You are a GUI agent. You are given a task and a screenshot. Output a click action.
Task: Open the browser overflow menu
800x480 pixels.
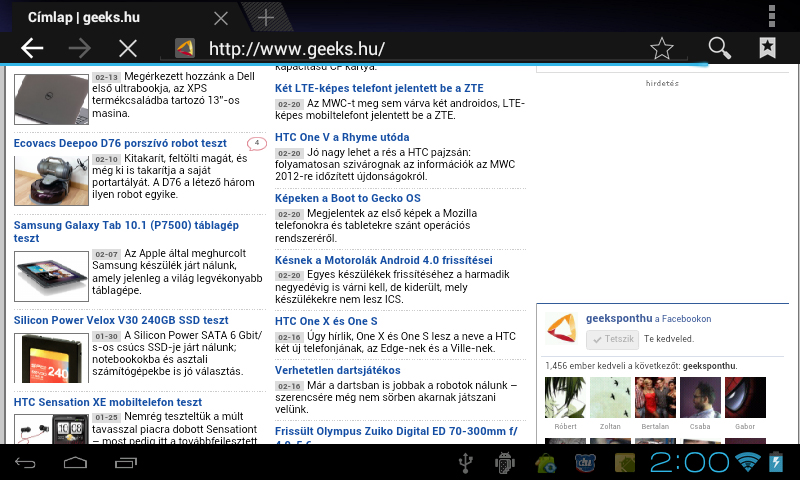772,16
